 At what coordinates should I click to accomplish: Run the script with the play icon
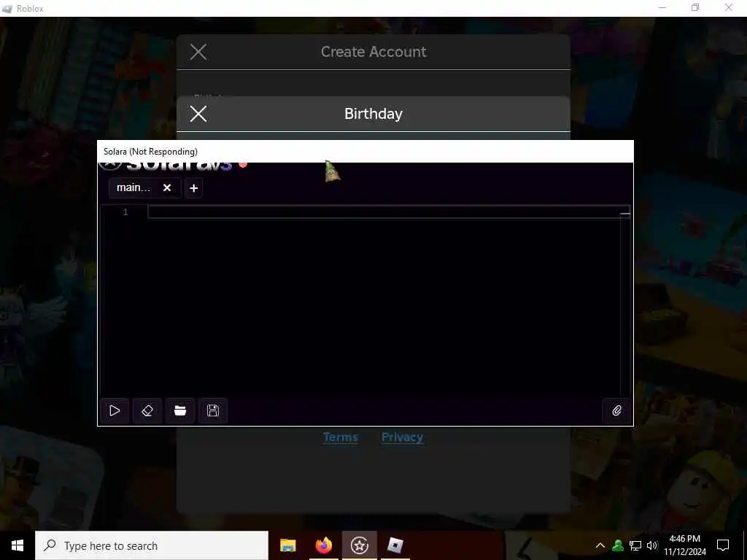tap(115, 411)
